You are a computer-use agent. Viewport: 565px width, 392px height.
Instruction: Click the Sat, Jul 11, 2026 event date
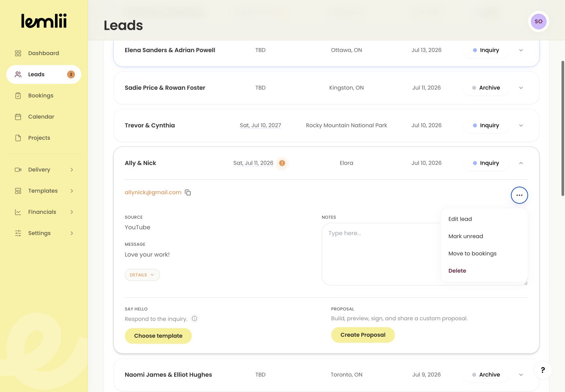click(x=253, y=163)
